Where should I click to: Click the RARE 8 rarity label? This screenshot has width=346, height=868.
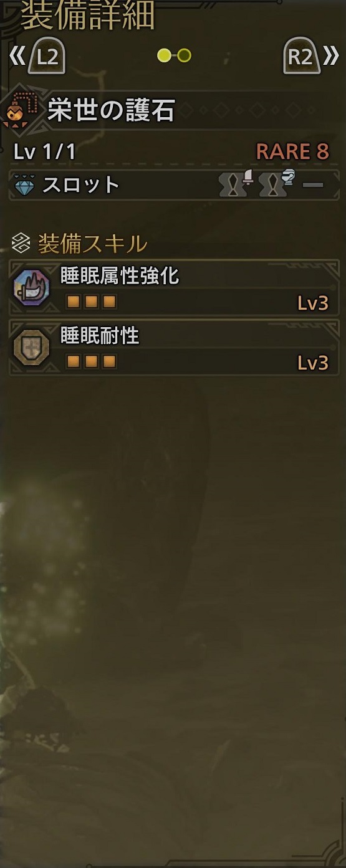click(x=292, y=151)
